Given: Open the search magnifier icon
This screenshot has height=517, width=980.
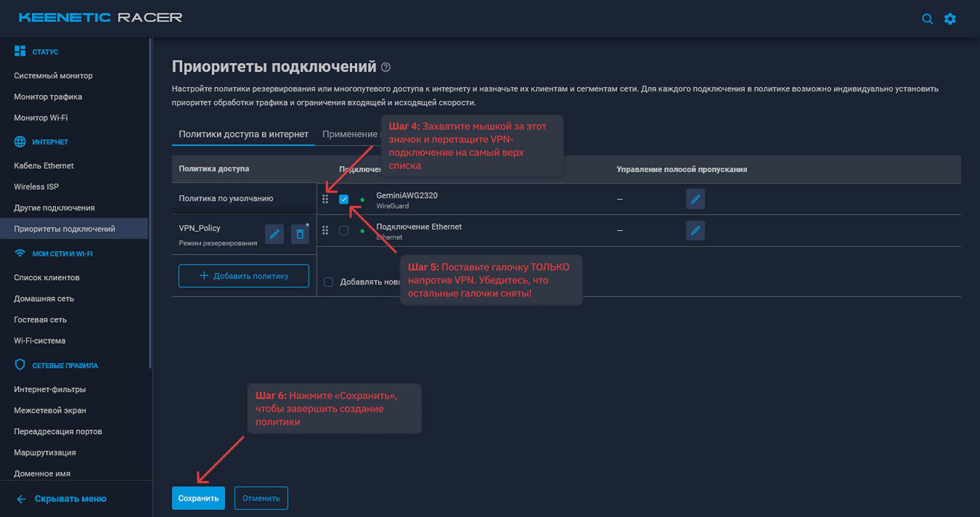Looking at the screenshot, I should (927, 19).
